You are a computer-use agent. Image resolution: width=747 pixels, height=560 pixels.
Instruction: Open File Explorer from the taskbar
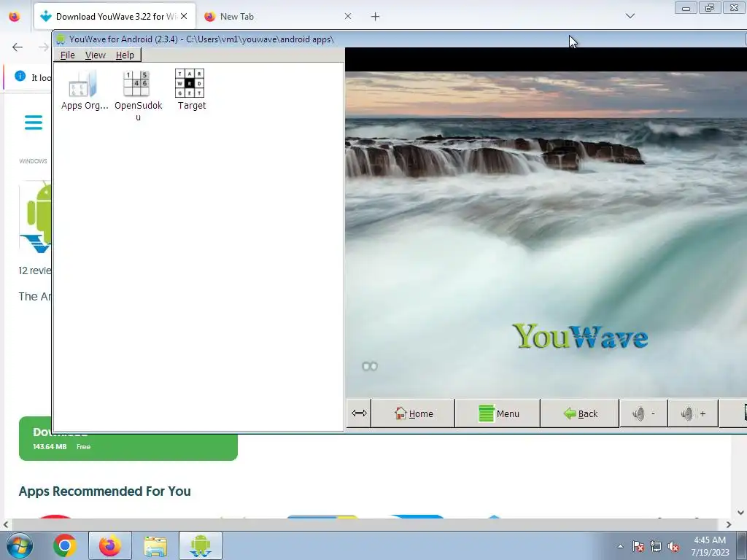[x=155, y=546]
